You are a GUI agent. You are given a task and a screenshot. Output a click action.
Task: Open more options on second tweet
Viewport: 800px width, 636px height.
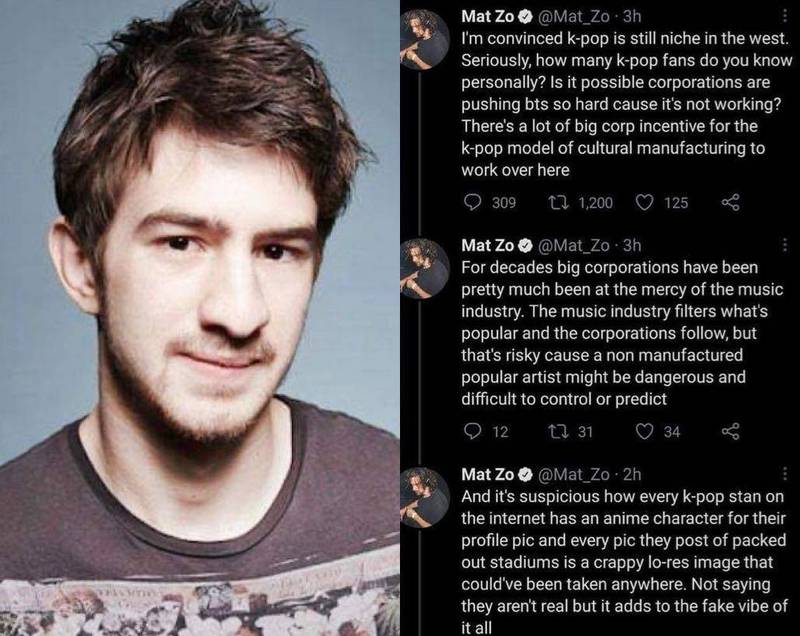(x=784, y=245)
